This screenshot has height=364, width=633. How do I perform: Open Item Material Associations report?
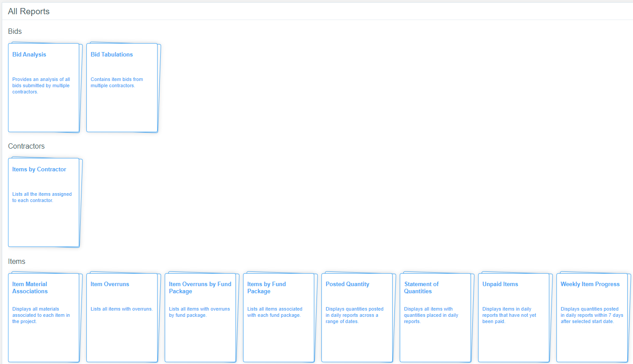point(30,288)
